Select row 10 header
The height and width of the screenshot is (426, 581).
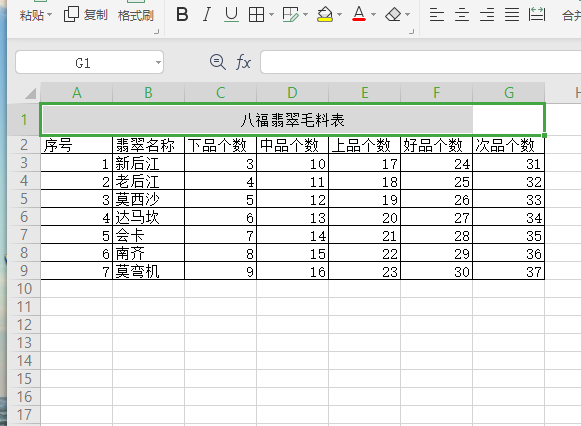(24, 289)
